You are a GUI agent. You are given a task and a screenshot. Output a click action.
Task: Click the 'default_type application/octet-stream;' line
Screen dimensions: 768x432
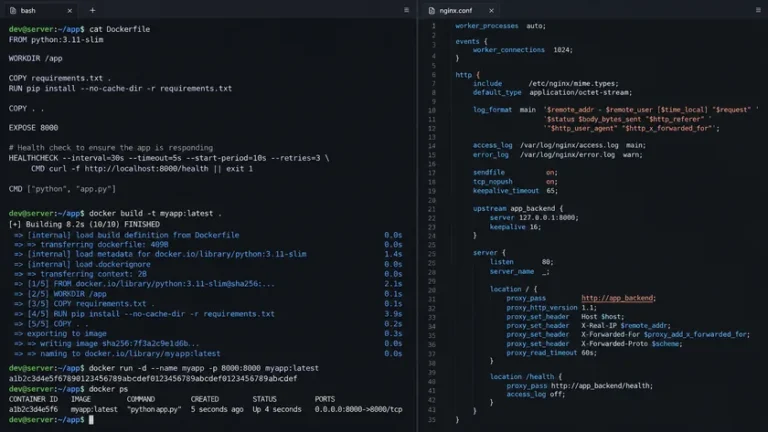pos(552,93)
